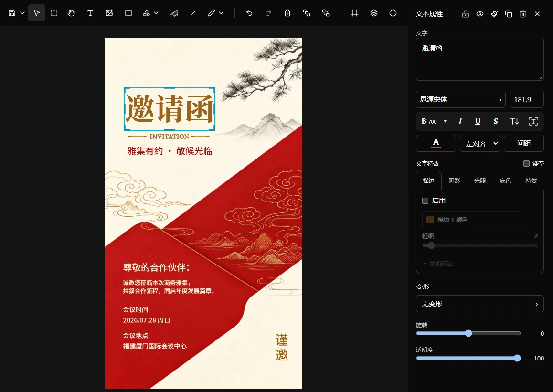Enable the 镂空 checkbox
This screenshot has width=553, height=392.
click(527, 164)
